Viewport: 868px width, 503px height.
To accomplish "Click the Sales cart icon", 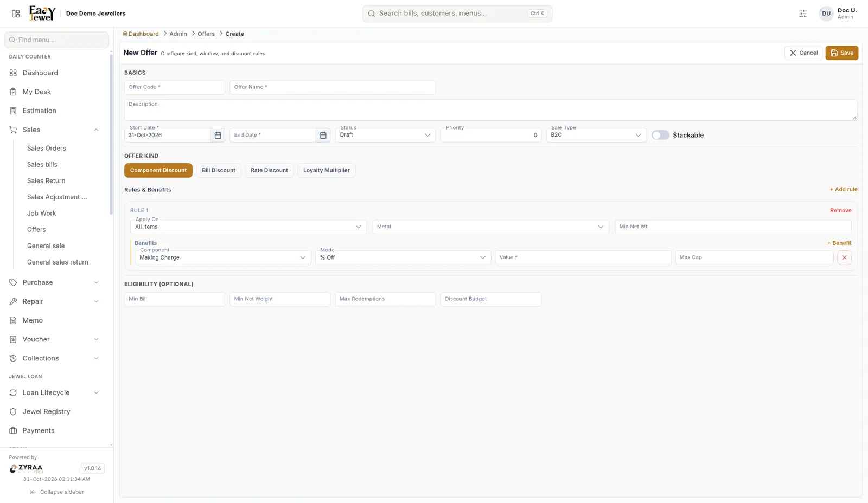I will click(13, 130).
